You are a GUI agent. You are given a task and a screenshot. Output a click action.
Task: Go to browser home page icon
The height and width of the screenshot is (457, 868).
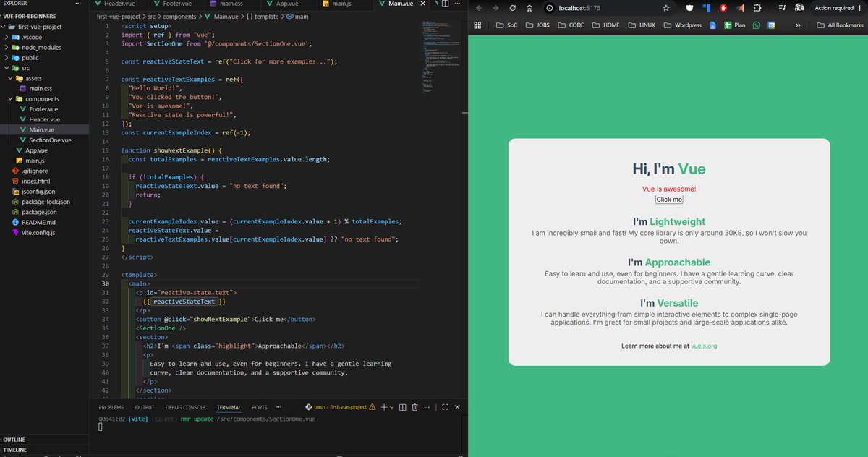coord(529,8)
